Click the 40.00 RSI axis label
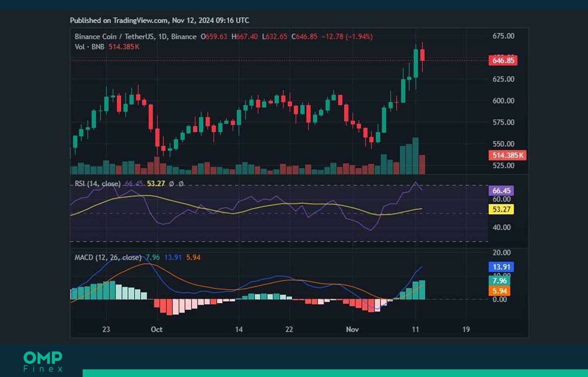The width and height of the screenshot is (588, 377). [x=501, y=228]
